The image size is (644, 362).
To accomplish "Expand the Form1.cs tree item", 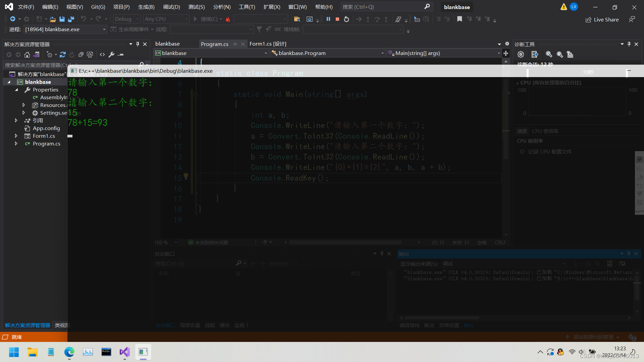I will point(16,136).
